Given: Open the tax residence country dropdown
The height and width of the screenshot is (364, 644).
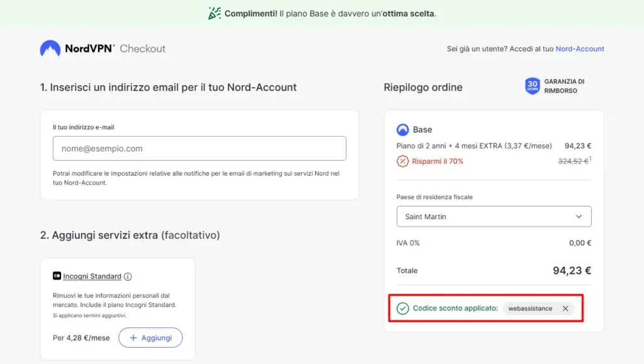Looking at the screenshot, I should tap(494, 217).
